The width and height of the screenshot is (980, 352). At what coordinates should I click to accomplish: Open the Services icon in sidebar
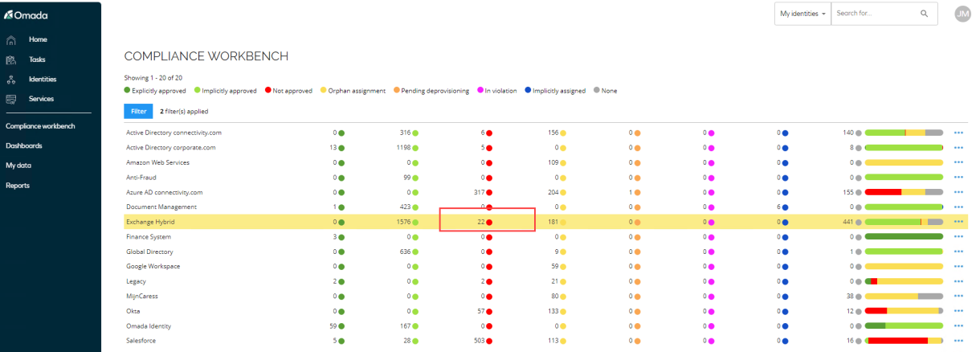pyautogui.click(x=11, y=99)
